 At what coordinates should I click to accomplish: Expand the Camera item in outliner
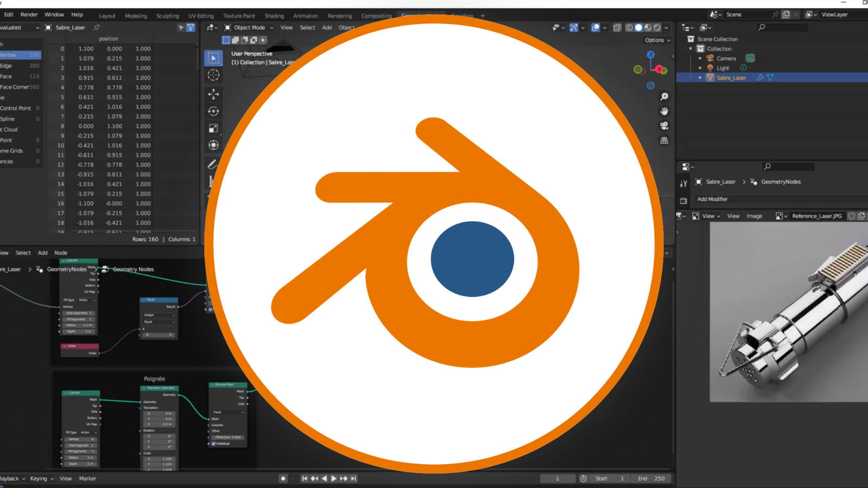pos(700,59)
